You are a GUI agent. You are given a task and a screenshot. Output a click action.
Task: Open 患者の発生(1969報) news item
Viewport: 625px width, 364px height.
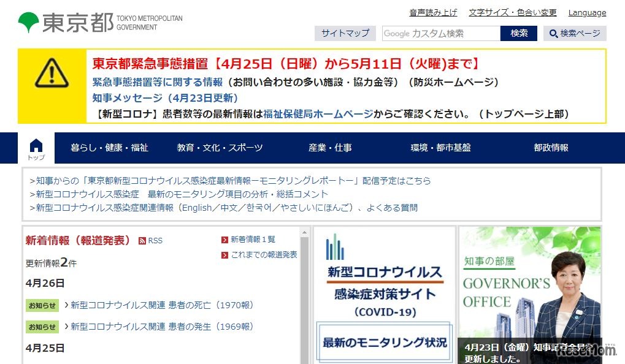162,327
